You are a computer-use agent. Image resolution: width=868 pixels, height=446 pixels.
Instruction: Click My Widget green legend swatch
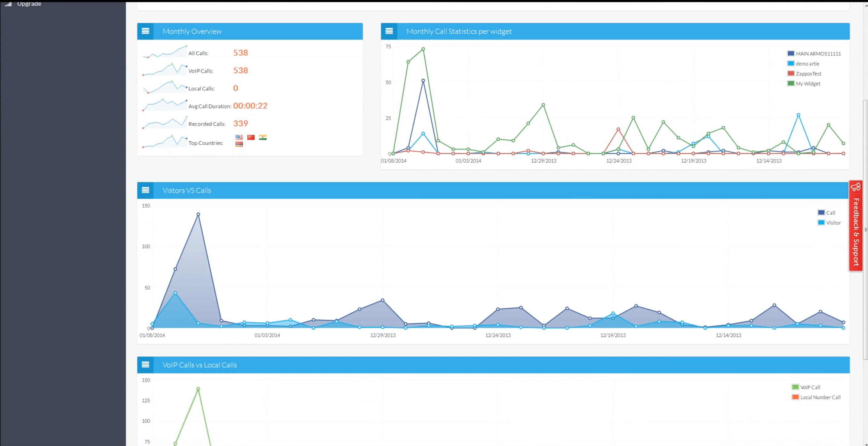pos(790,83)
